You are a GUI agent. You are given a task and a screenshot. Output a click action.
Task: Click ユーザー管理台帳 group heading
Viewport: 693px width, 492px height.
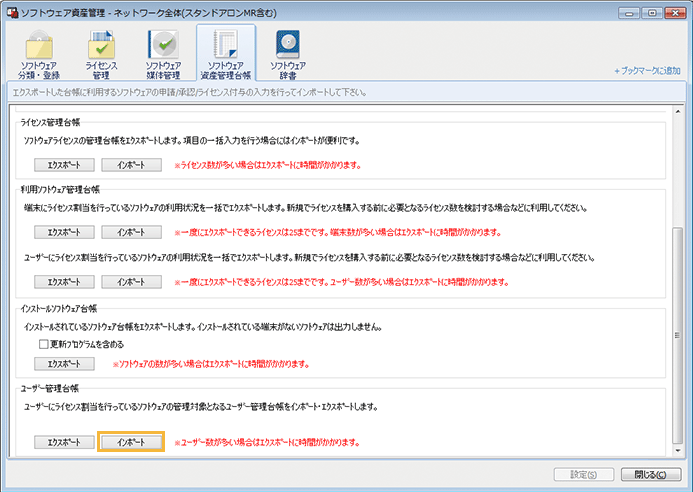[x=50, y=389]
